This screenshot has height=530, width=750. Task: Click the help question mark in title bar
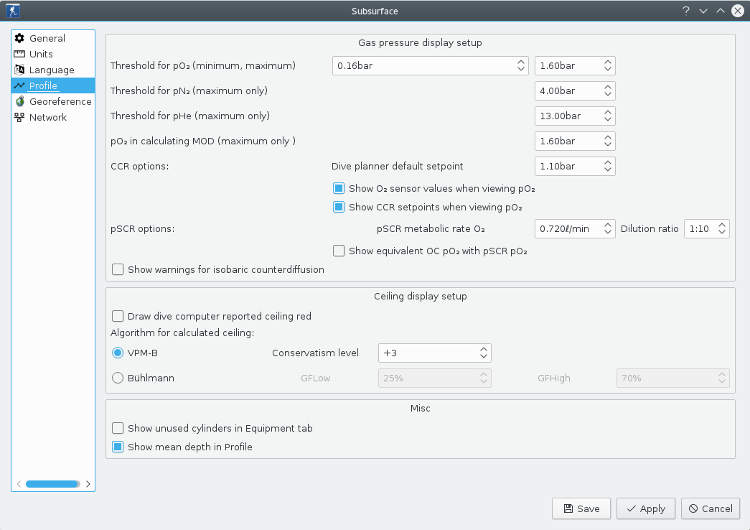point(686,11)
